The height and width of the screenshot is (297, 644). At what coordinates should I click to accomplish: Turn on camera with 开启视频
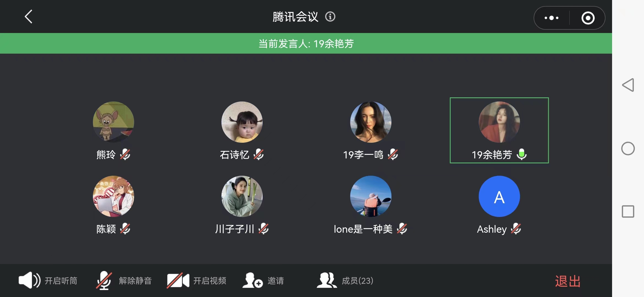tap(197, 280)
